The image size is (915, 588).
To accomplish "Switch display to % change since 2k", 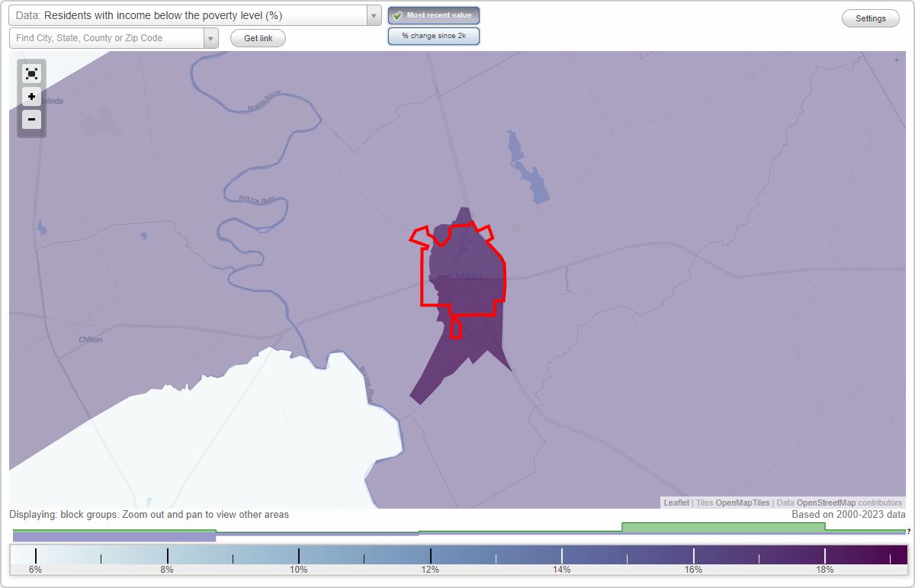I will coord(434,35).
